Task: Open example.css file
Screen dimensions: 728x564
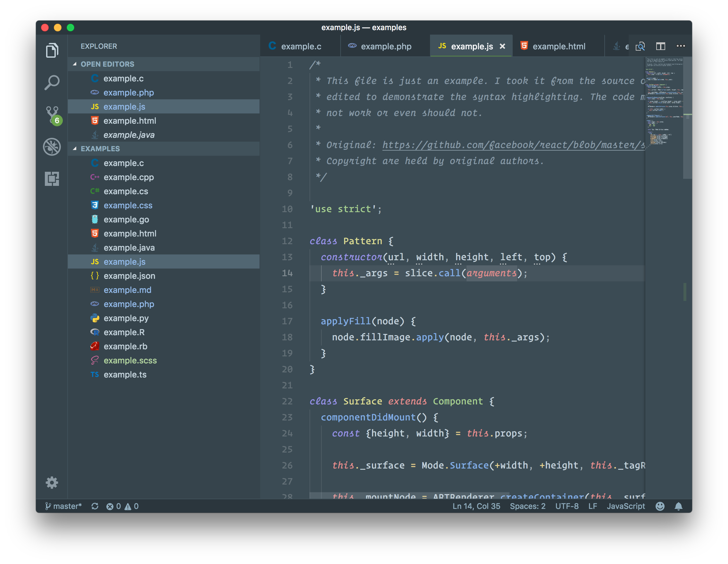Action: 164,205
